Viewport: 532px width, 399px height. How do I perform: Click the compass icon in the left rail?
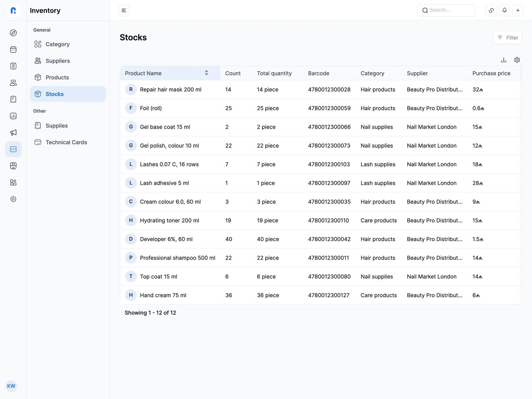[13, 33]
